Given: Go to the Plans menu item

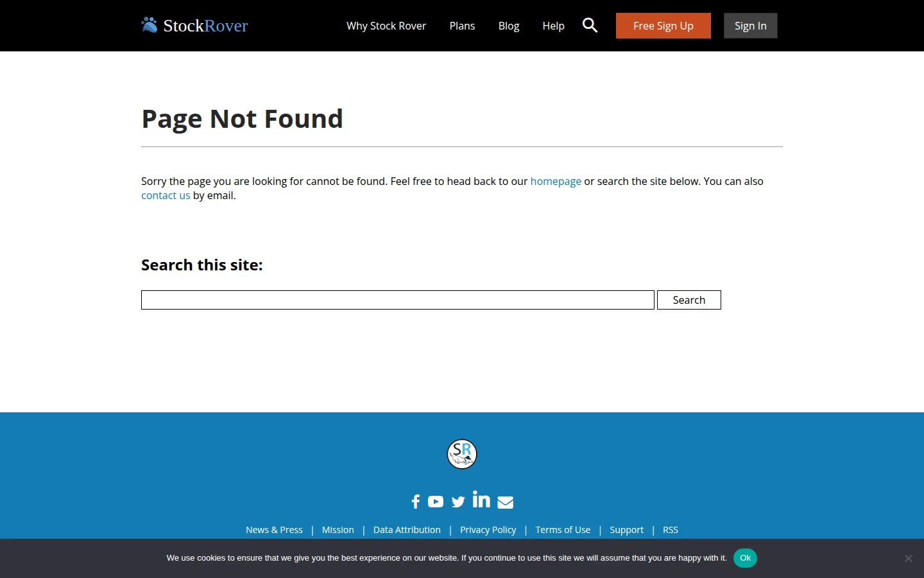Looking at the screenshot, I should tap(462, 26).
